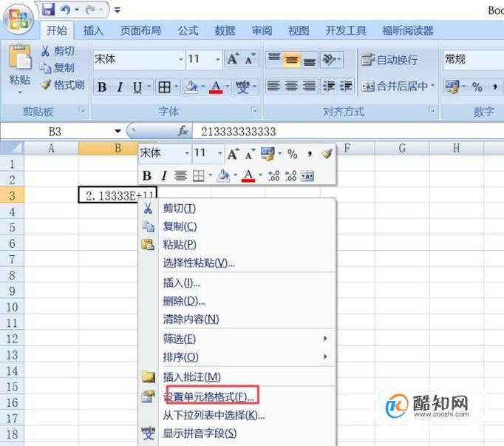Click mini toolbar increase decimal icon

coord(273,176)
